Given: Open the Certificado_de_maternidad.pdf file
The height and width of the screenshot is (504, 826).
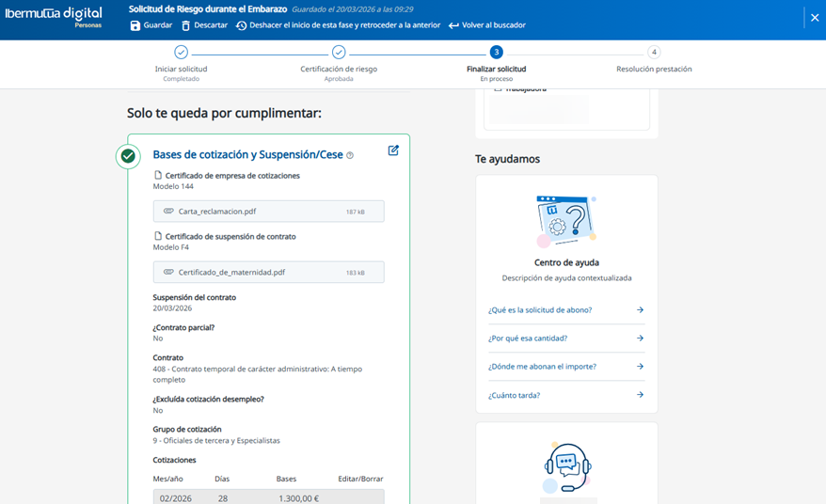Looking at the screenshot, I should pos(231,273).
